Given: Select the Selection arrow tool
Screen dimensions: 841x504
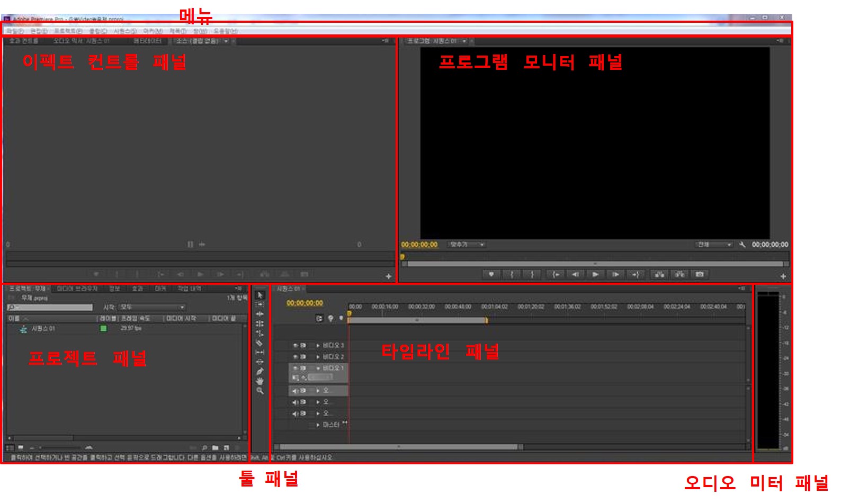Looking at the screenshot, I should click(x=260, y=295).
